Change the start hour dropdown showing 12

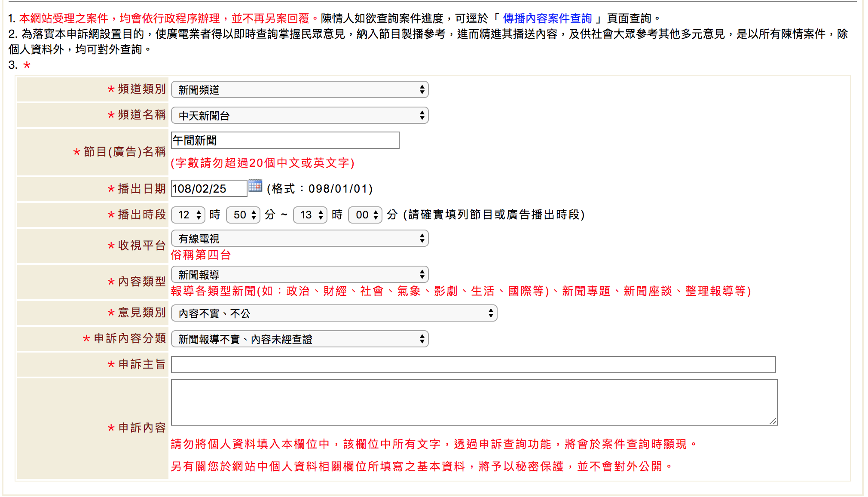188,215
